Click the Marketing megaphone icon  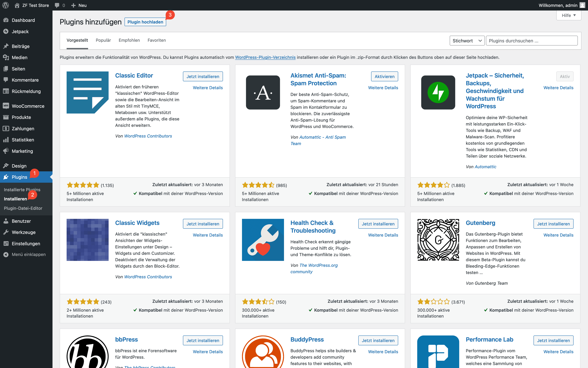coord(6,151)
